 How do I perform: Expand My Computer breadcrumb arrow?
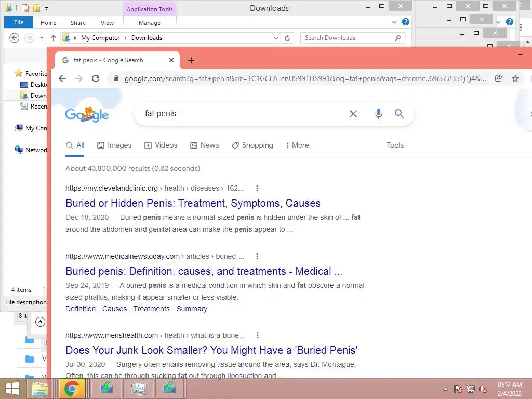[x=126, y=38]
